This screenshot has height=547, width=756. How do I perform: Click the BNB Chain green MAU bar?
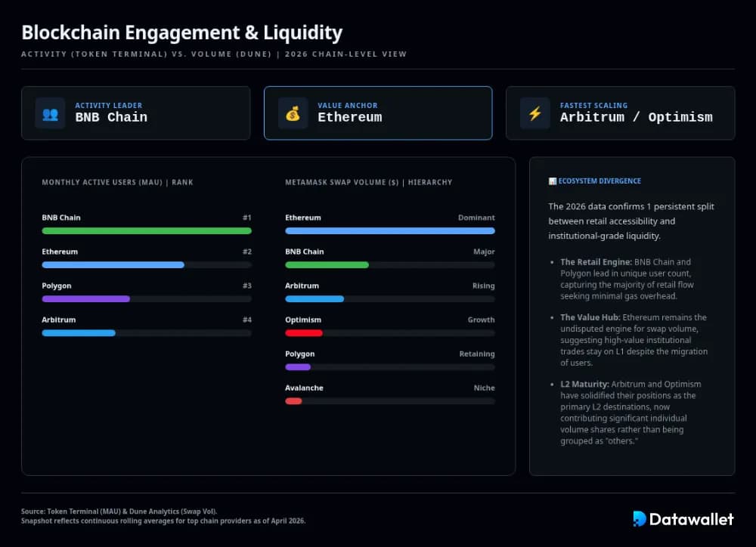tap(147, 231)
